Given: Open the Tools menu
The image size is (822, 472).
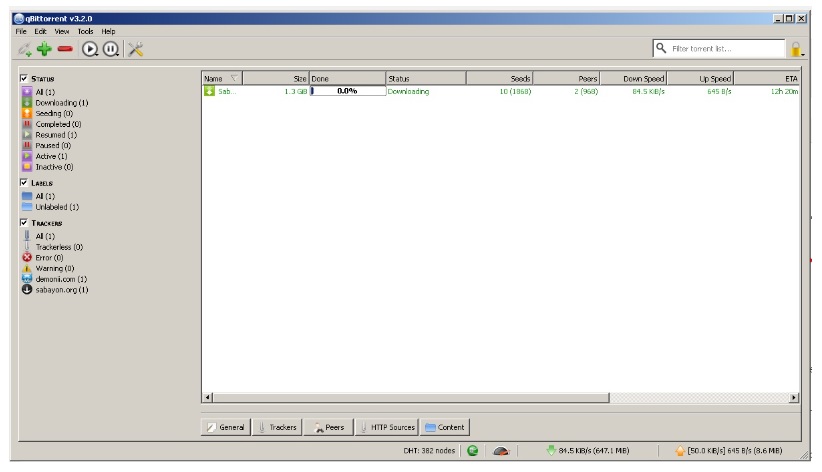Looking at the screenshot, I should tap(85, 31).
